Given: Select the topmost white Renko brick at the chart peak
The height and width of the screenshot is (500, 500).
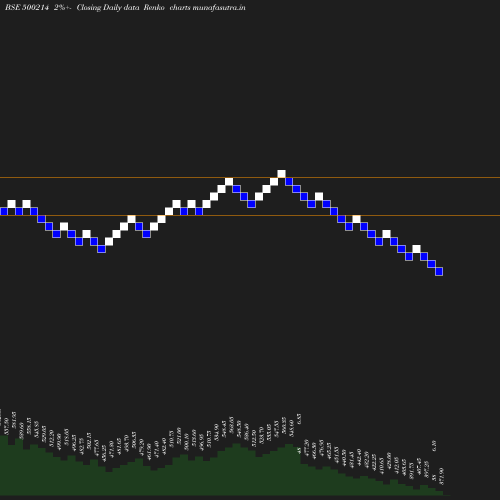Looking at the screenshot, I should point(281,174).
